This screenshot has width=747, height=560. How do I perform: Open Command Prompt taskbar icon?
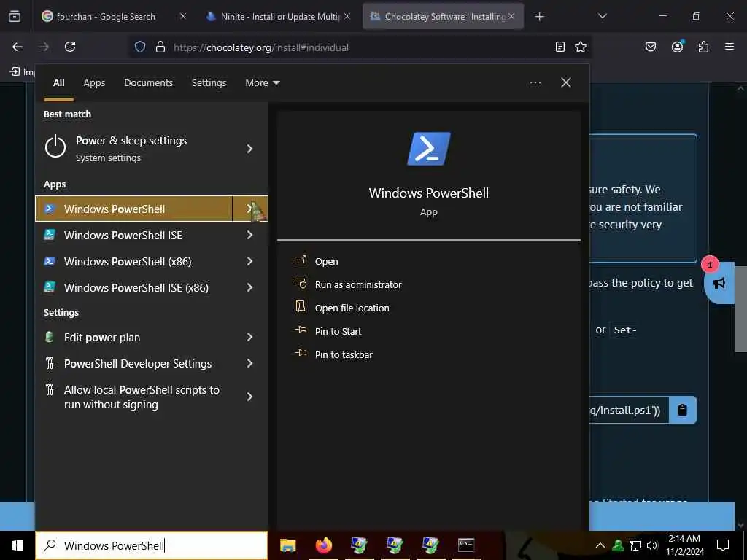[466, 545]
